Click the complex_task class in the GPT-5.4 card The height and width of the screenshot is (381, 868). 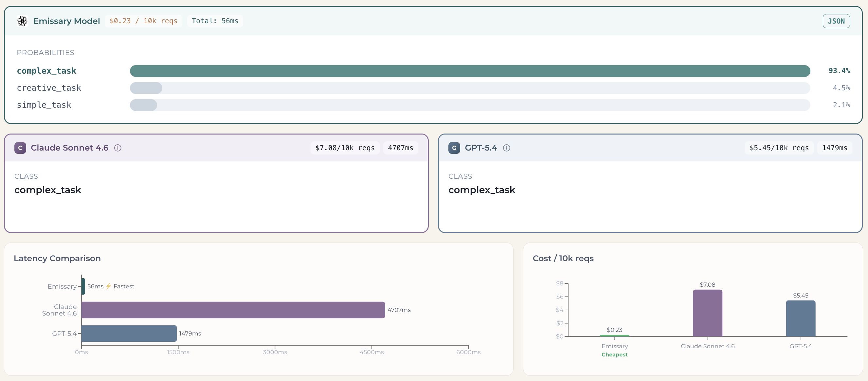[x=482, y=190]
